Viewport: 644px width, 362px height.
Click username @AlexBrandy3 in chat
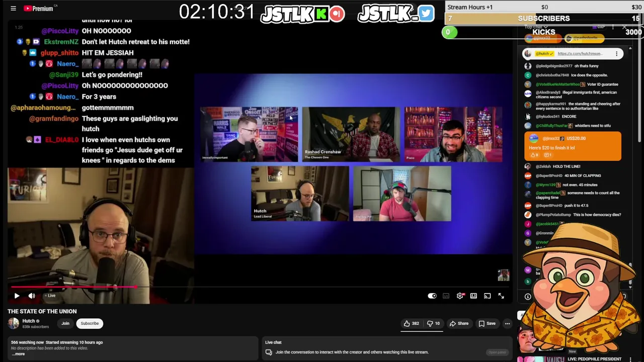[548, 93]
